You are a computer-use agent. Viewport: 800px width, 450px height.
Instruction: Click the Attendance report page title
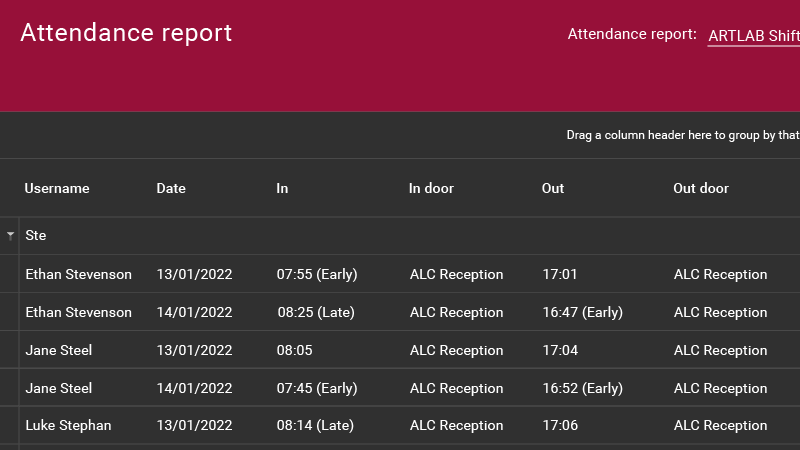126,32
